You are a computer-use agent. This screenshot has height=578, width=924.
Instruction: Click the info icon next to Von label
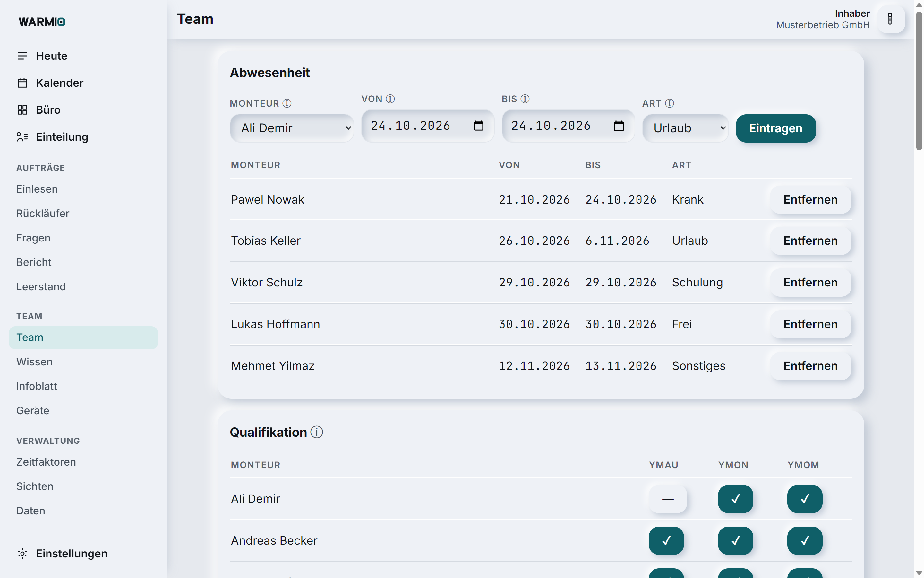(x=390, y=99)
